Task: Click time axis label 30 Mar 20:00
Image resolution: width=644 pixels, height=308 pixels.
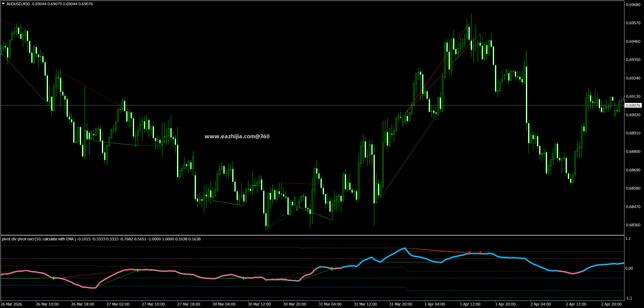Action: click(x=295, y=304)
